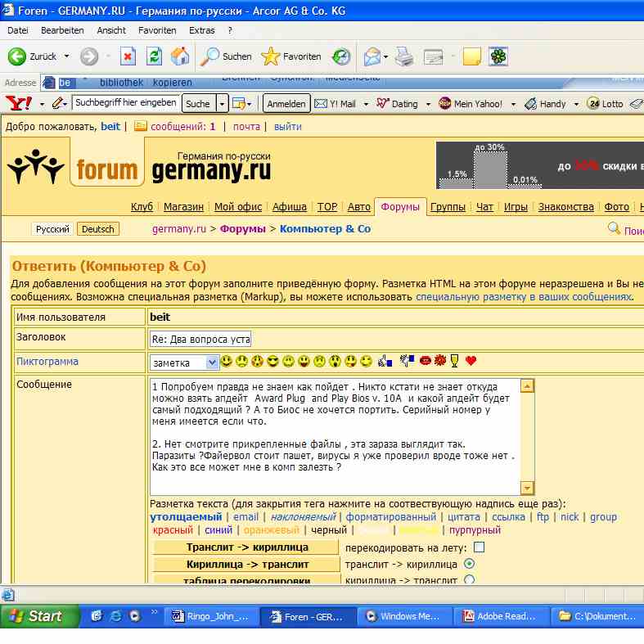
Task: Open the Ansicht menu
Action: 111,30
